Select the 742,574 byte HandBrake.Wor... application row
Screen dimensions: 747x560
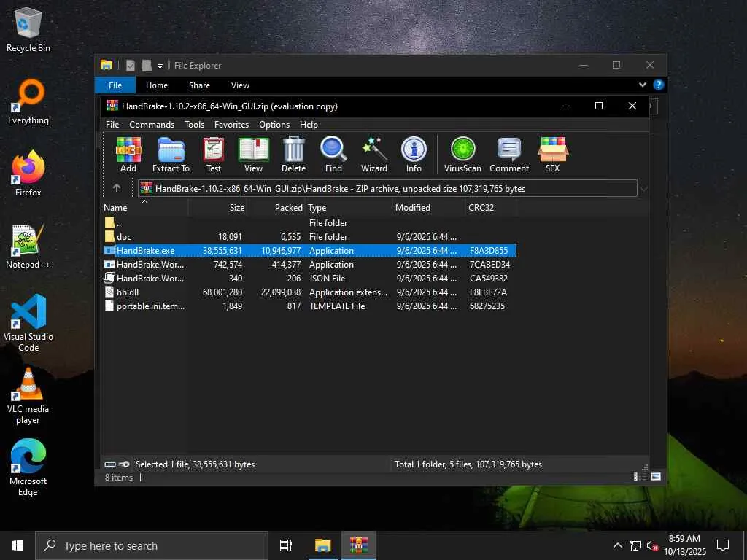point(309,264)
